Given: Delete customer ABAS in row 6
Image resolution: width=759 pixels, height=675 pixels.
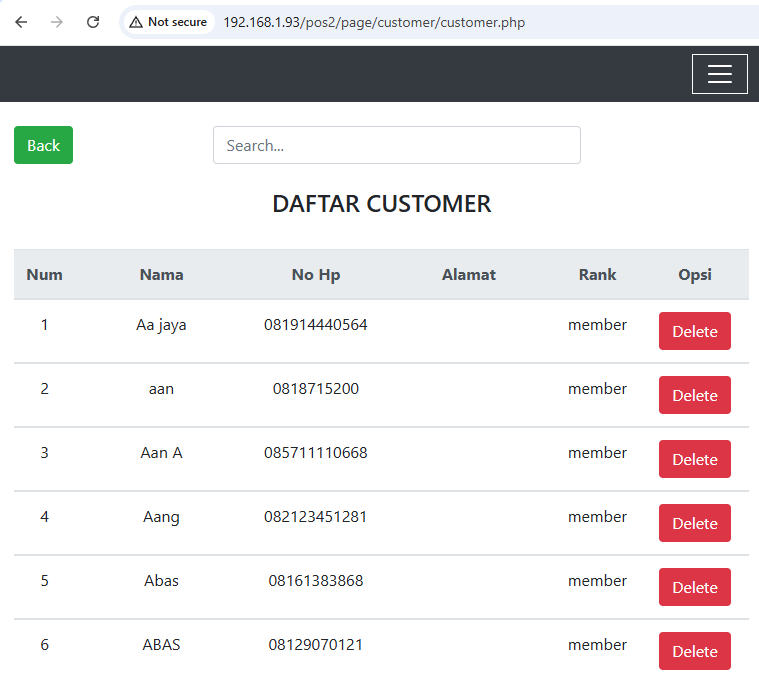Looking at the screenshot, I should click(694, 651).
